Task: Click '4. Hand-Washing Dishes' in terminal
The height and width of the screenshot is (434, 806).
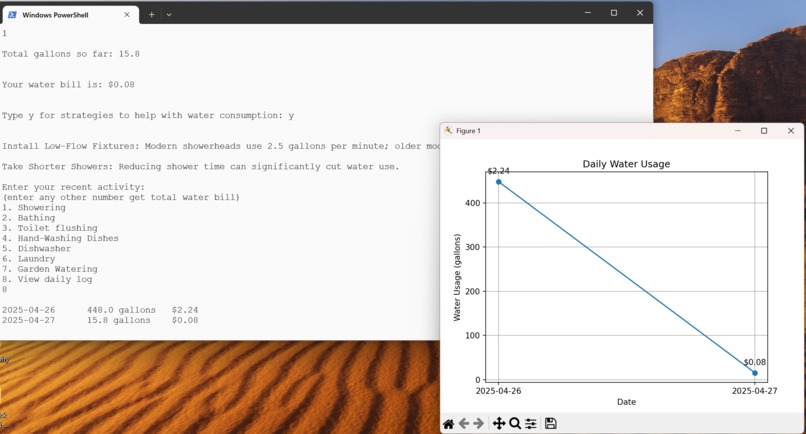Action: (60, 239)
